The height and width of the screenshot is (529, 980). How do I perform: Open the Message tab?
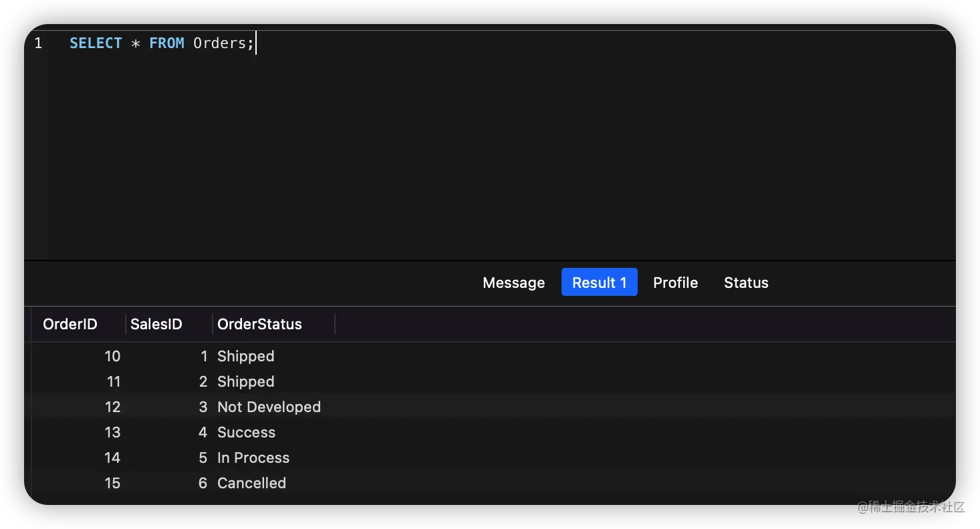(x=513, y=283)
